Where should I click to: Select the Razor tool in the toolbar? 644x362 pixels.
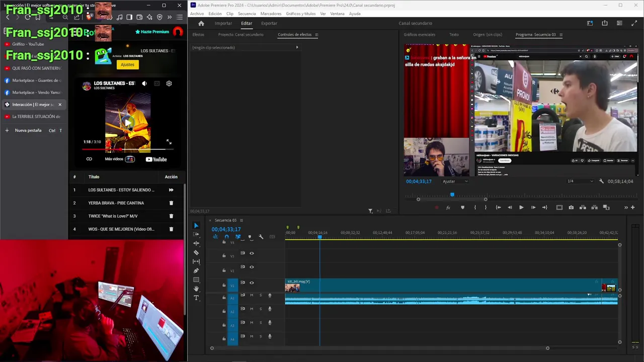pyautogui.click(x=196, y=252)
